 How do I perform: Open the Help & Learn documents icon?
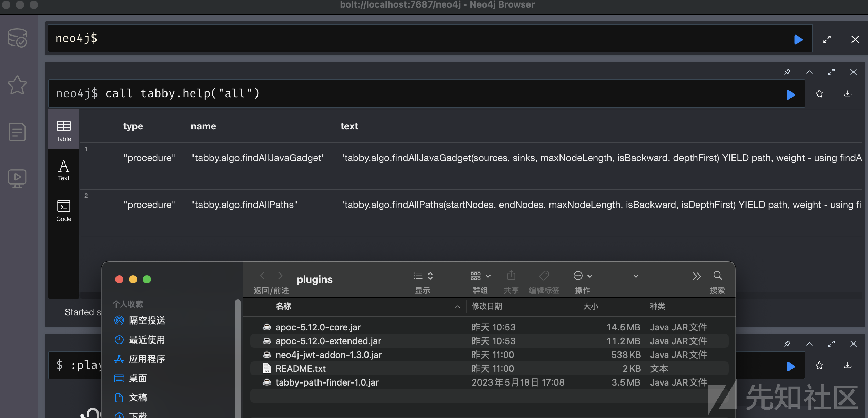17,132
